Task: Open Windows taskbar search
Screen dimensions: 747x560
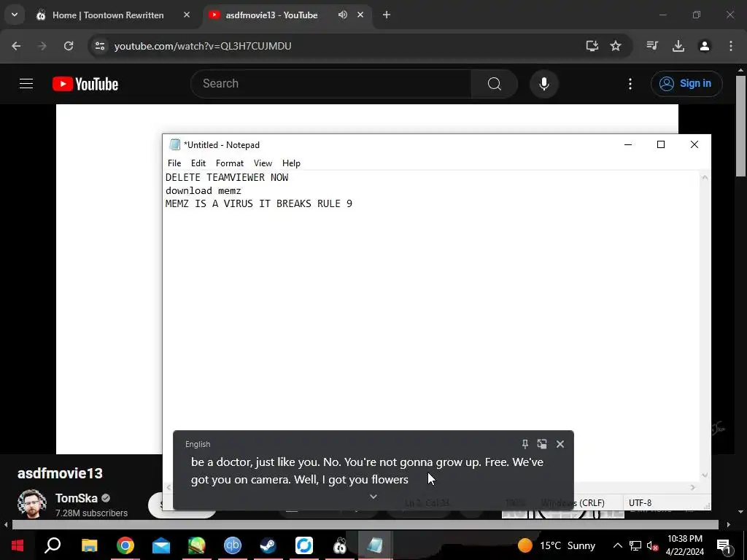Action: 53,545
